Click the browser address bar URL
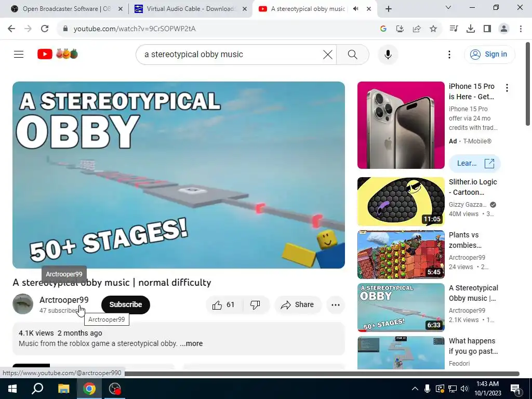This screenshot has height=399, width=532. (135, 29)
